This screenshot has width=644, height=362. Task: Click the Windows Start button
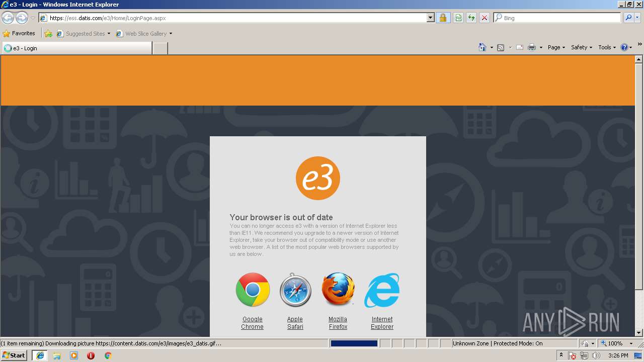14,355
